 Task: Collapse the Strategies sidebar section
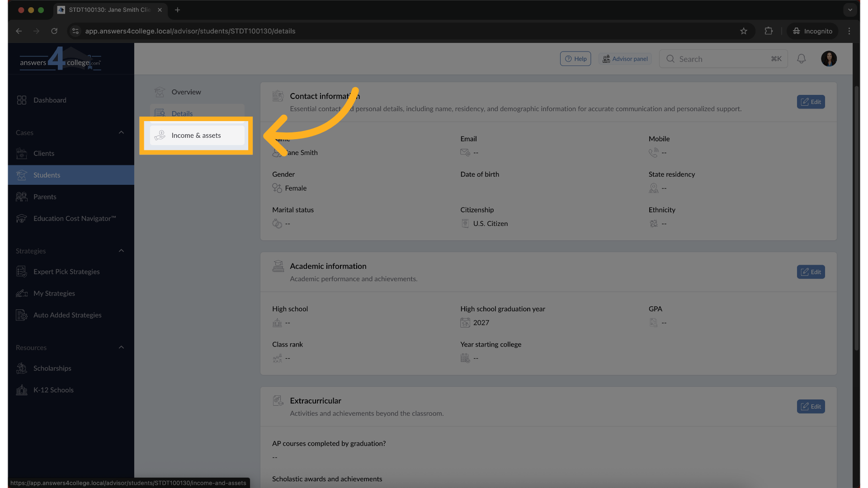point(121,251)
